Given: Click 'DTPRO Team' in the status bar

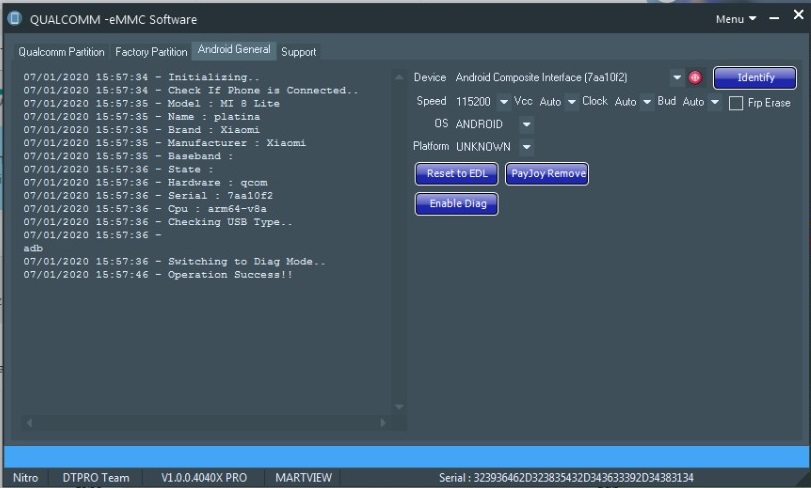Looking at the screenshot, I should point(96,478).
